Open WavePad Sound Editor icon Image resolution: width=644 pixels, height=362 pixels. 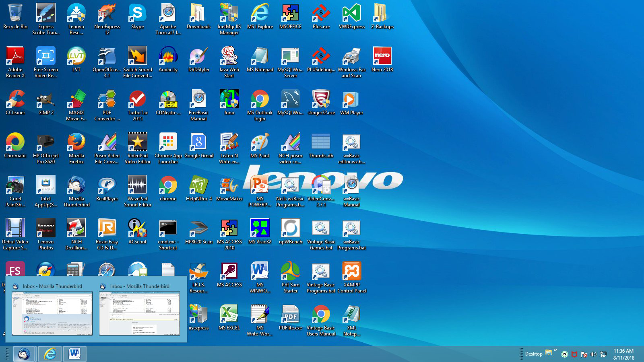click(138, 191)
